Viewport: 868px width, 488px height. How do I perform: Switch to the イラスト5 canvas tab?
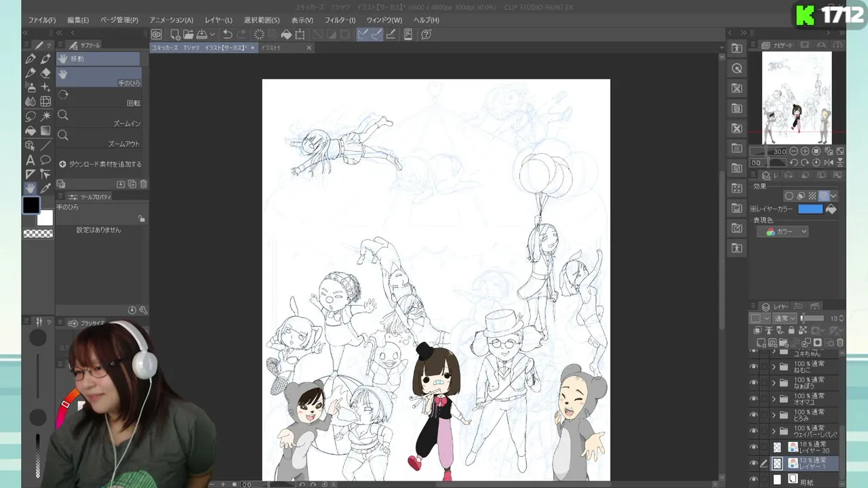tap(271, 48)
